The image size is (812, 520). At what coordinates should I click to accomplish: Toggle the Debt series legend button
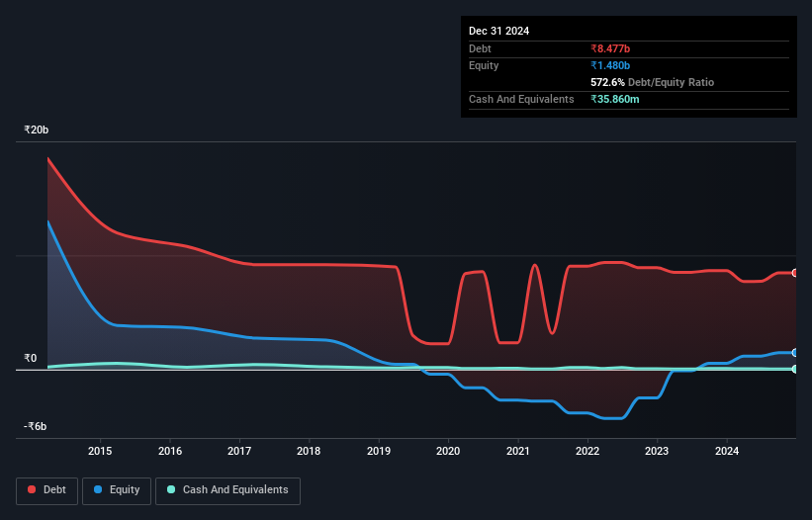[x=47, y=490]
